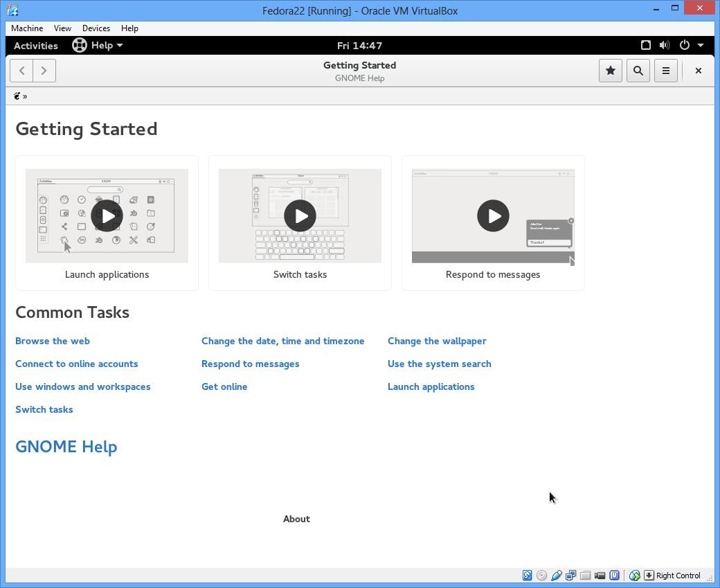Click the network adapters status icon

570,575
